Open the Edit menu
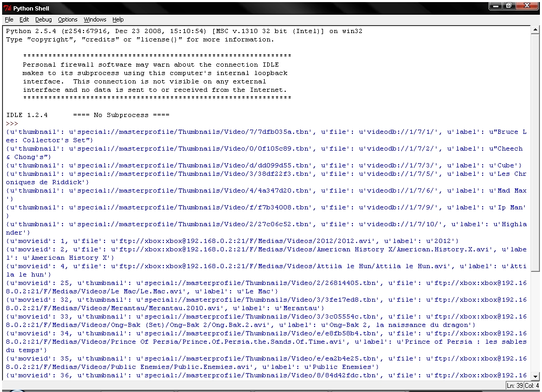 [x=24, y=19]
